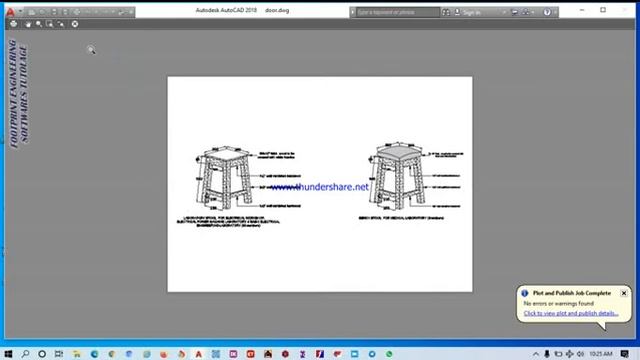This screenshot has width=640, height=360.
Task: Open Task View in the taskbar
Action: 59,354
